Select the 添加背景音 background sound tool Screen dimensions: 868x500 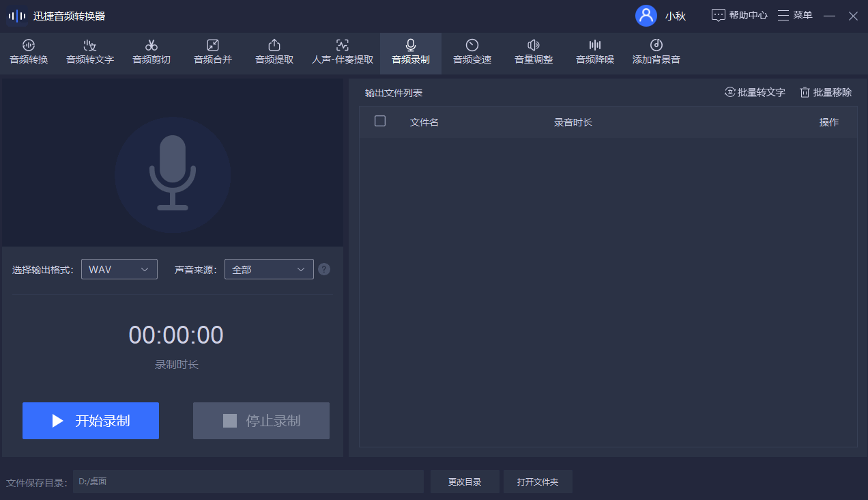(x=655, y=53)
